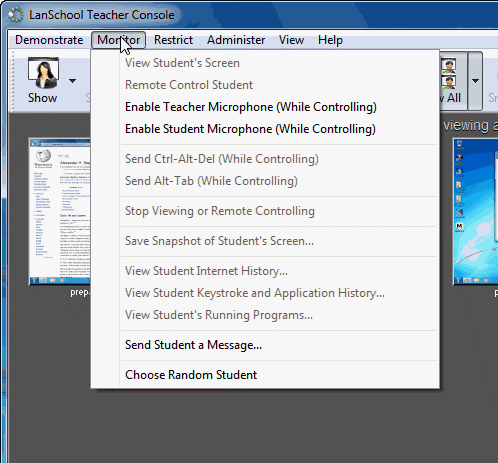Open View Student's Running Programs
The height and width of the screenshot is (463, 498).
click(265, 315)
